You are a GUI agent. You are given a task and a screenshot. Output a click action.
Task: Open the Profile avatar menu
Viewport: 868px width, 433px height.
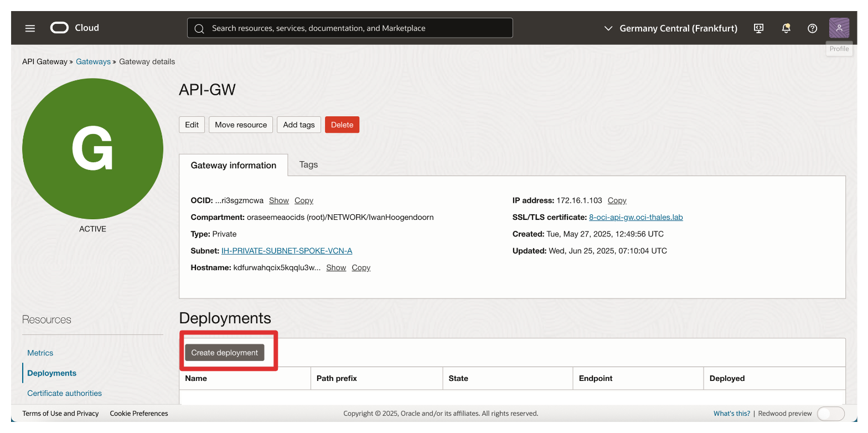pos(839,28)
